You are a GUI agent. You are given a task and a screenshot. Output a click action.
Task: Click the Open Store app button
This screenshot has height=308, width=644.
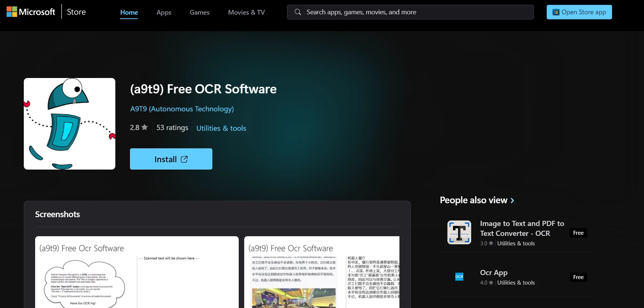coord(579,12)
